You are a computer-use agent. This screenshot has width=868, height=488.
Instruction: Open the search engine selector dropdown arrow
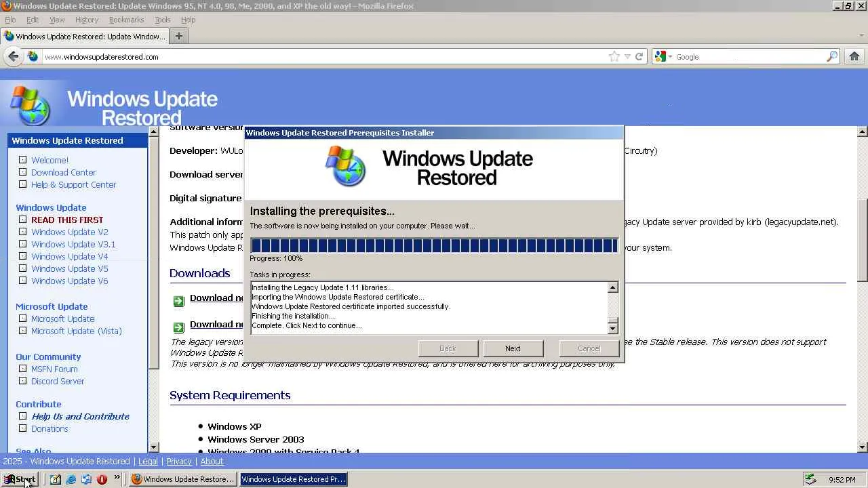670,57
